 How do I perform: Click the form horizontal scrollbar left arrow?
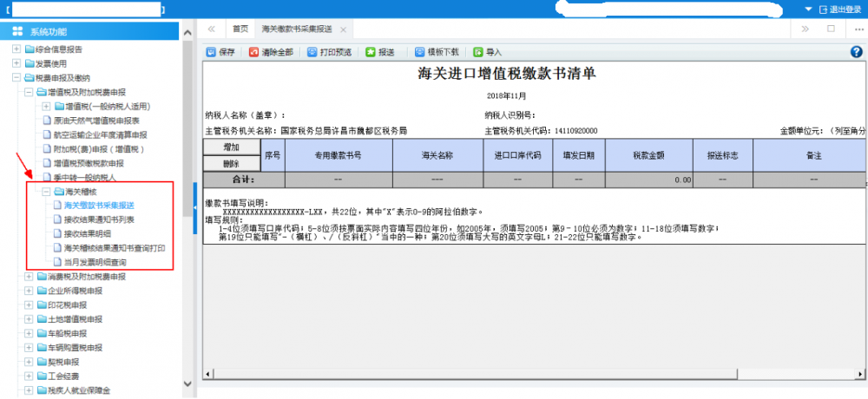coord(207,375)
